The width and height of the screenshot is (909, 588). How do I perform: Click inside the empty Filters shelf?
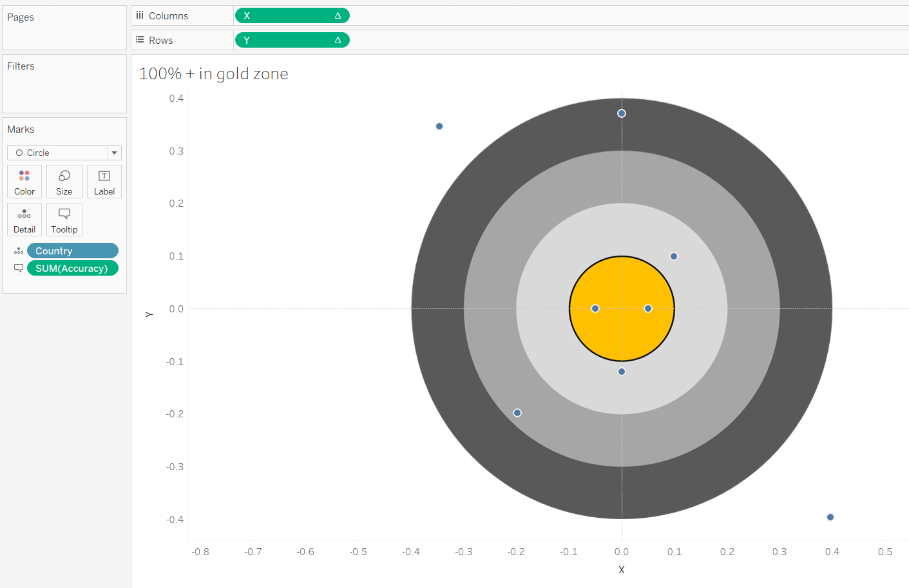tap(64, 90)
